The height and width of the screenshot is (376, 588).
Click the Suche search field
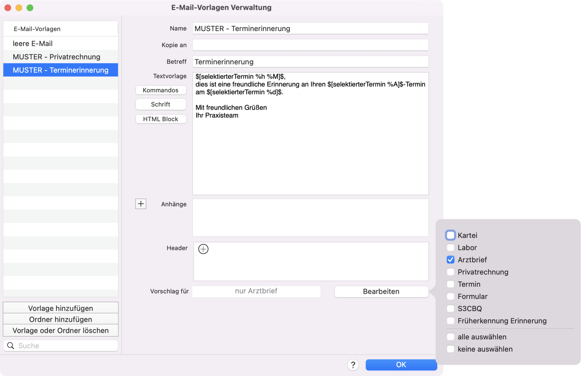pyautogui.click(x=61, y=346)
